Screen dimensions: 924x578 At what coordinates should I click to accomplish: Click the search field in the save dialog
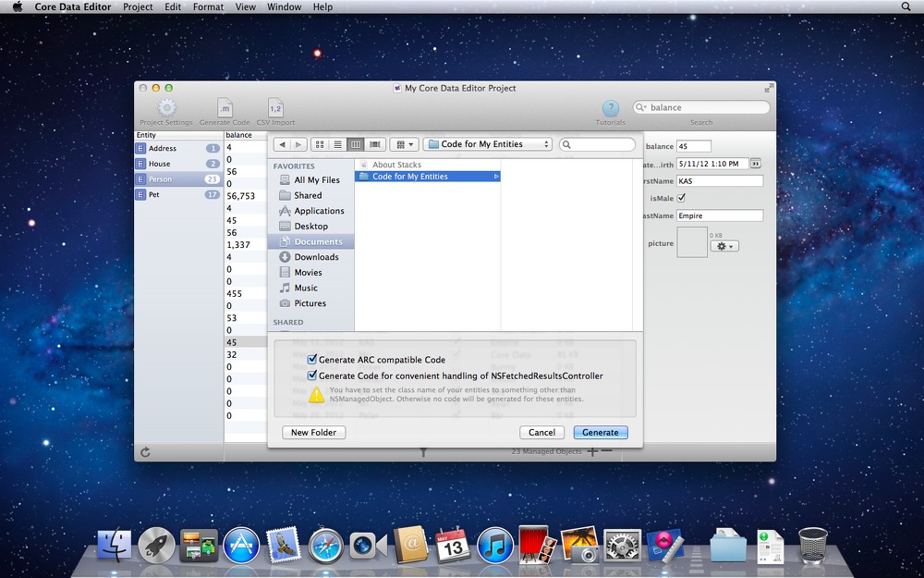click(597, 144)
